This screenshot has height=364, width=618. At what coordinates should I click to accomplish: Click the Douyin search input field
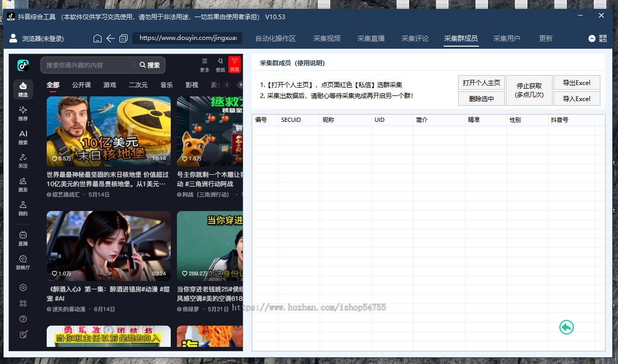tap(89, 65)
